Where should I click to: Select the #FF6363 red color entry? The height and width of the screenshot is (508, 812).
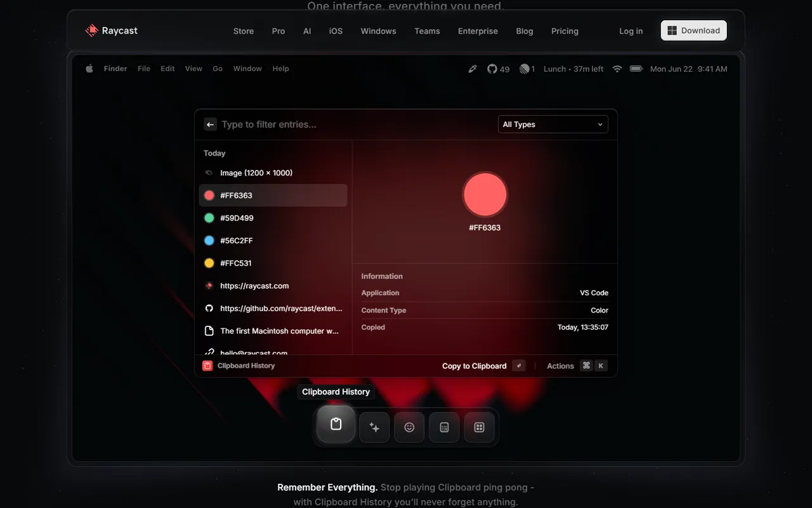pos(273,196)
